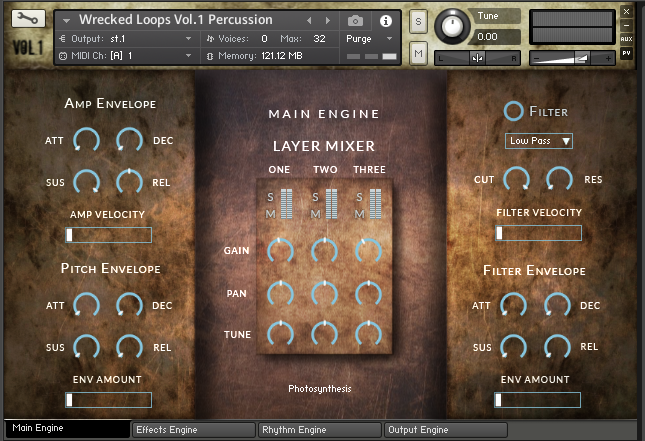Switch to the Effects Engine tab
The image size is (645, 441).
click(x=193, y=430)
